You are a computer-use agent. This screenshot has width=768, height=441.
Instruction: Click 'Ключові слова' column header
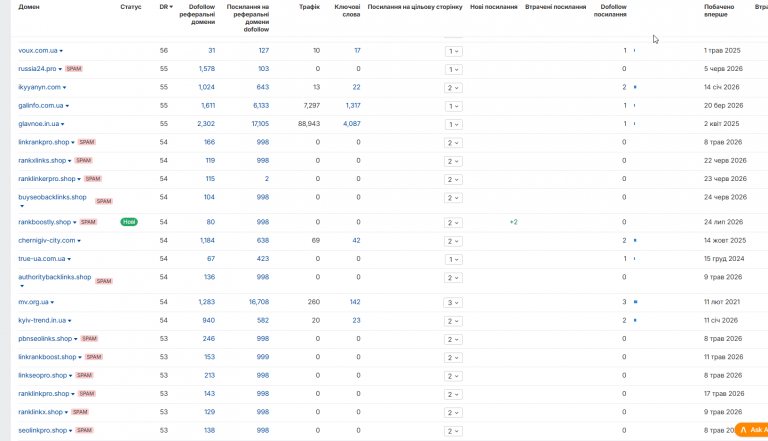click(x=347, y=11)
